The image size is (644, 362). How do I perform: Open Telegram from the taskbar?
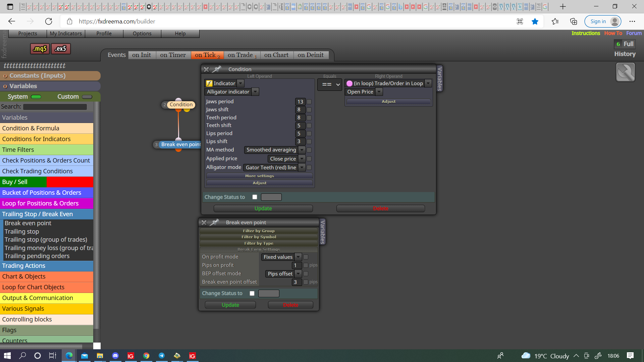(162, 356)
